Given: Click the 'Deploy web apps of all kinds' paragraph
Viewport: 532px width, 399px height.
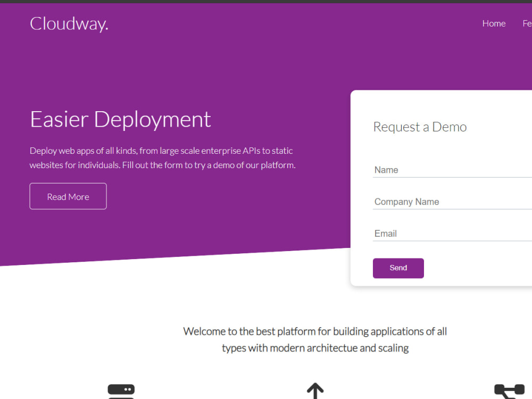Looking at the screenshot, I should [162, 158].
